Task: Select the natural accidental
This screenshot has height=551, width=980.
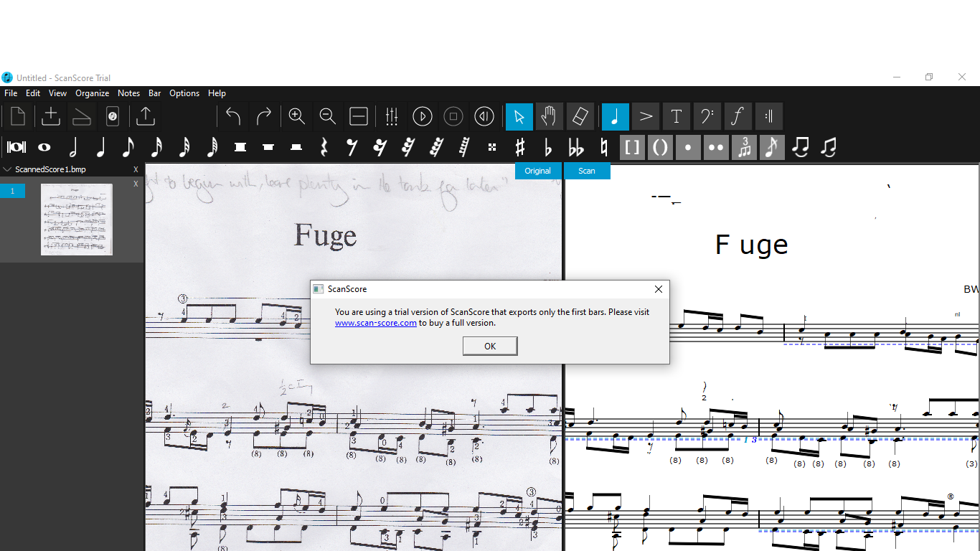Action: [x=604, y=147]
